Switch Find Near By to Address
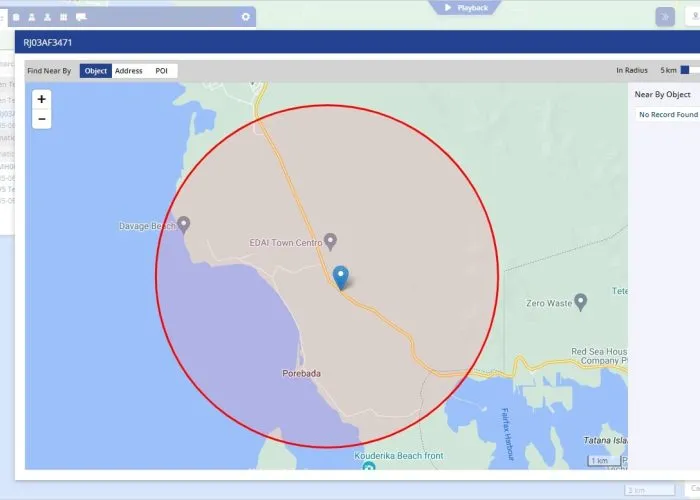Screen dimensions: 700x500 point(128,71)
